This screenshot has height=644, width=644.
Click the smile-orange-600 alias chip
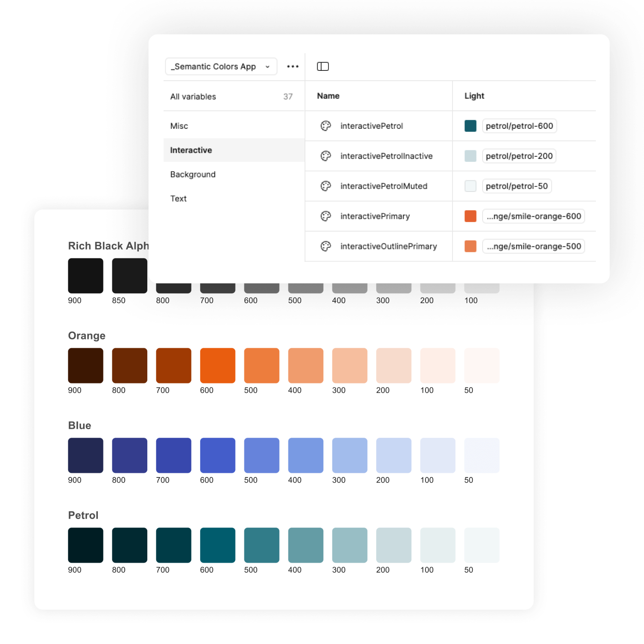[534, 216]
